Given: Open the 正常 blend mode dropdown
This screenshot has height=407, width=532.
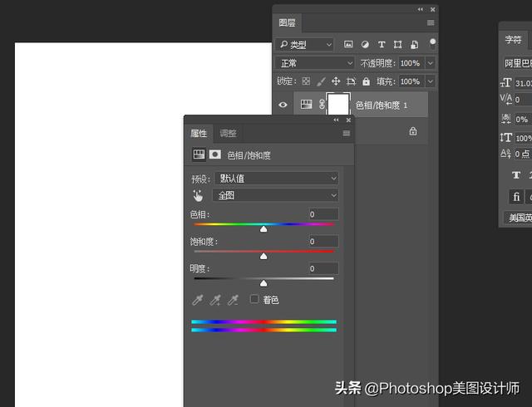Looking at the screenshot, I should pyautogui.click(x=315, y=63).
